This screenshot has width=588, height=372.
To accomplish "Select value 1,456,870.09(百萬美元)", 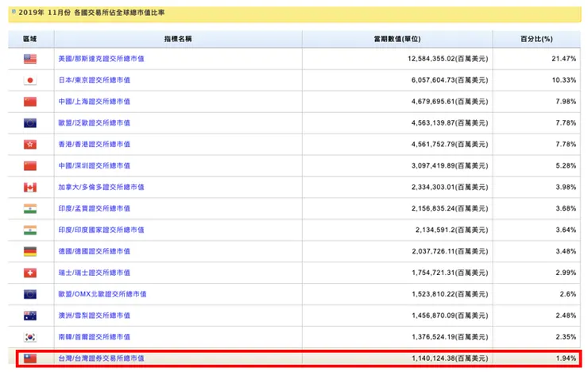I will tap(450, 316).
